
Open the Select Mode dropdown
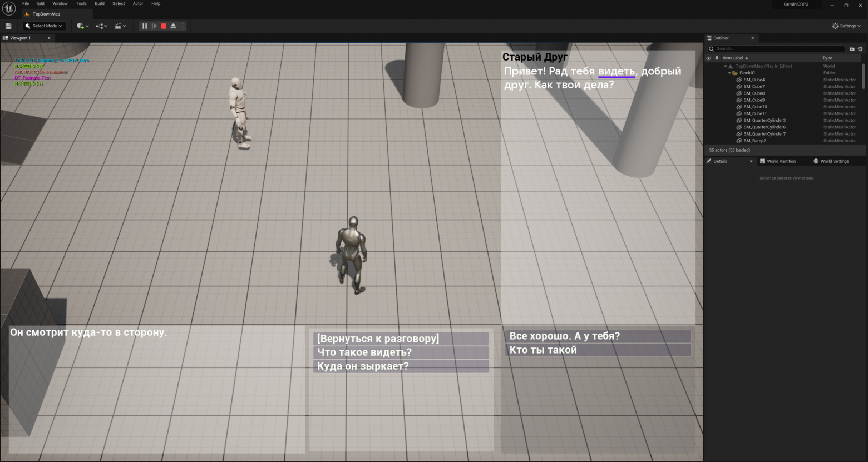point(44,26)
